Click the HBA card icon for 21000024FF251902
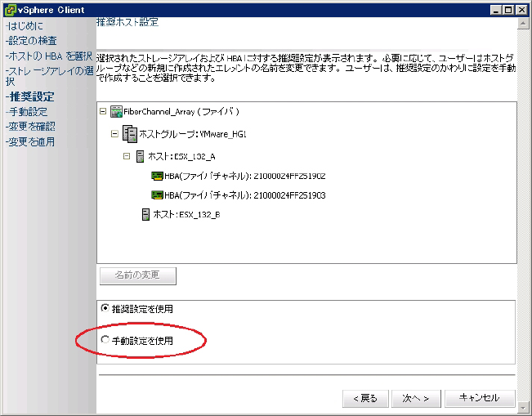532x416 pixels. 157,176
